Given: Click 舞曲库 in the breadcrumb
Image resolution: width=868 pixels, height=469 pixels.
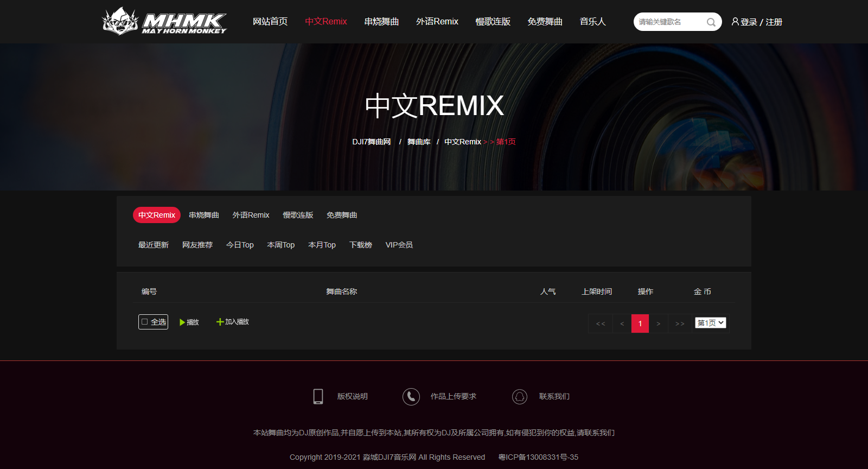Looking at the screenshot, I should point(419,142).
